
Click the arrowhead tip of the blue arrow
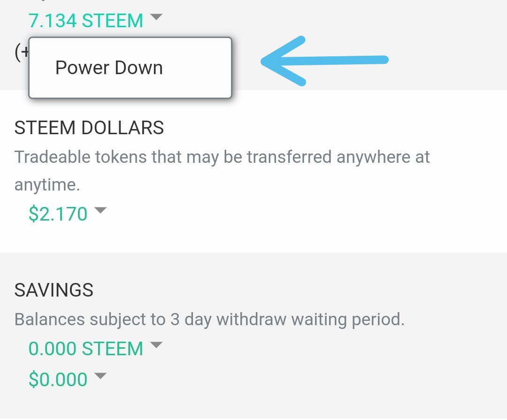click(x=264, y=61)
